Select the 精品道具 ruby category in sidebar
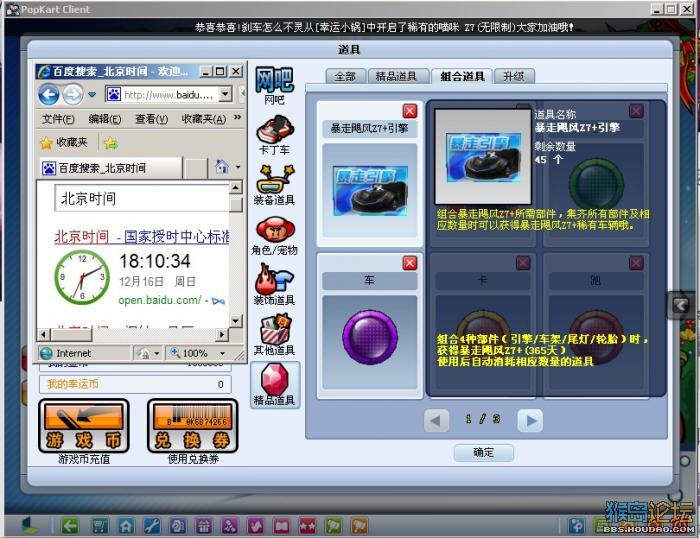The image size is (700, 538). click(274, 385)
